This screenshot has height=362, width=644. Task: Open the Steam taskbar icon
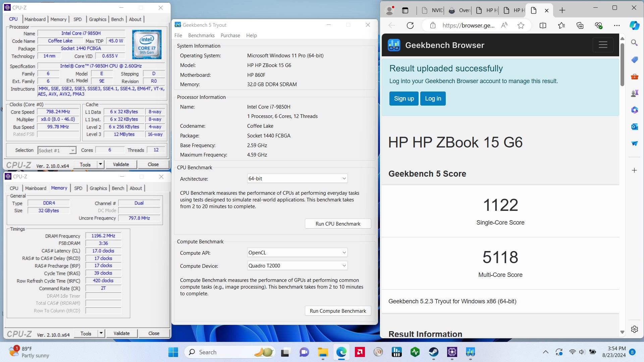[433, 352]
